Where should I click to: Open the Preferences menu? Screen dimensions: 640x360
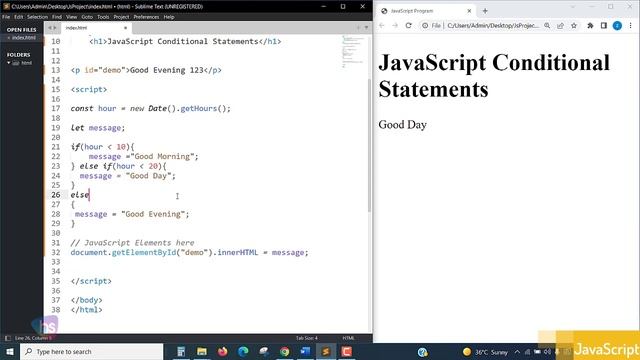tap(146, 17)
